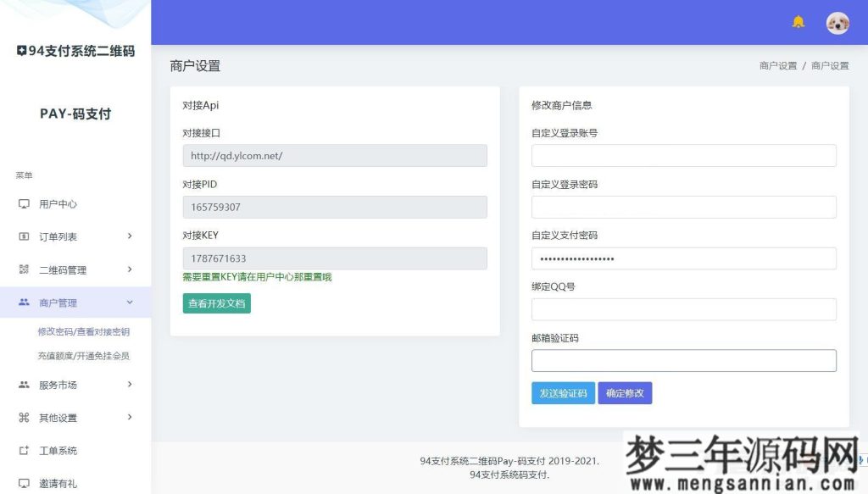
Task: Collapse the 商户管理 submenu
Action: pyautogui.click(x=130, y=302)
